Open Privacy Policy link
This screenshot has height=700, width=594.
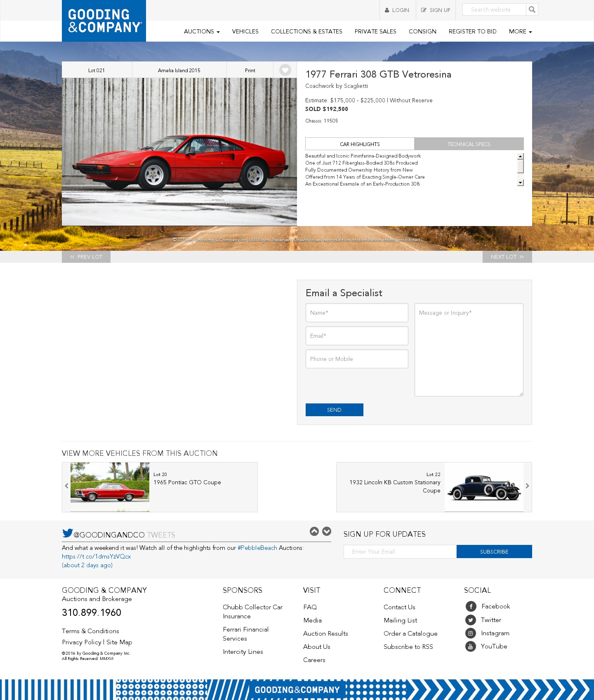tap(82, 642)
